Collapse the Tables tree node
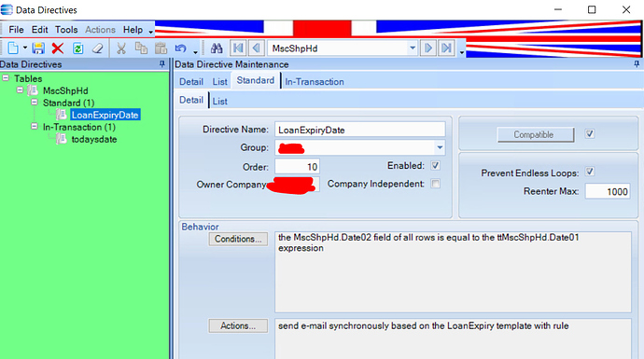 click(x=6, y=78)
